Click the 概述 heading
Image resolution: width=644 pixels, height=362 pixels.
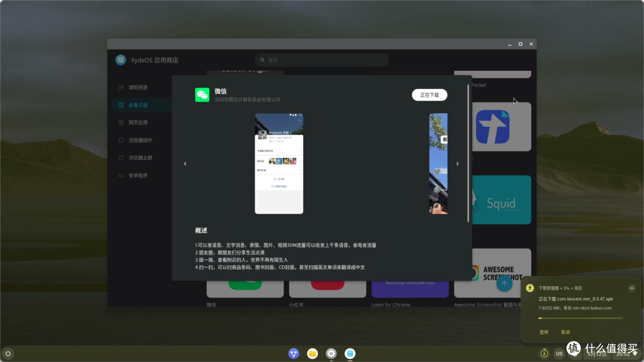(x=202, y=231)
